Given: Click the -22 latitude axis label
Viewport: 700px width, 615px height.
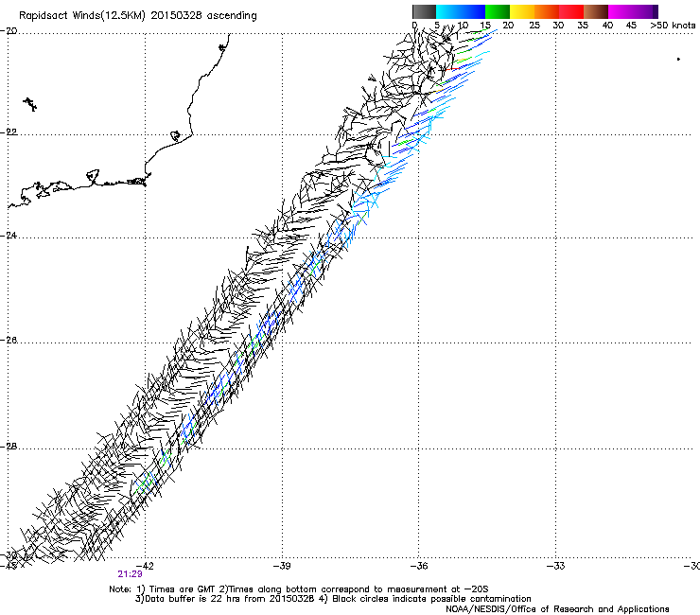Looking at the screenshot, I should tap(9, 132).
